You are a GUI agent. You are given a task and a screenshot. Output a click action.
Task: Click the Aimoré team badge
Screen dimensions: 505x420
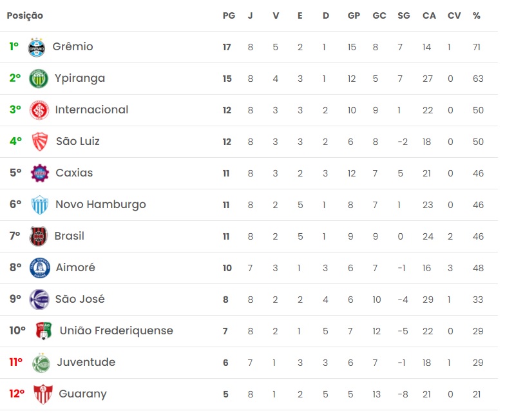tap(40, 268)
